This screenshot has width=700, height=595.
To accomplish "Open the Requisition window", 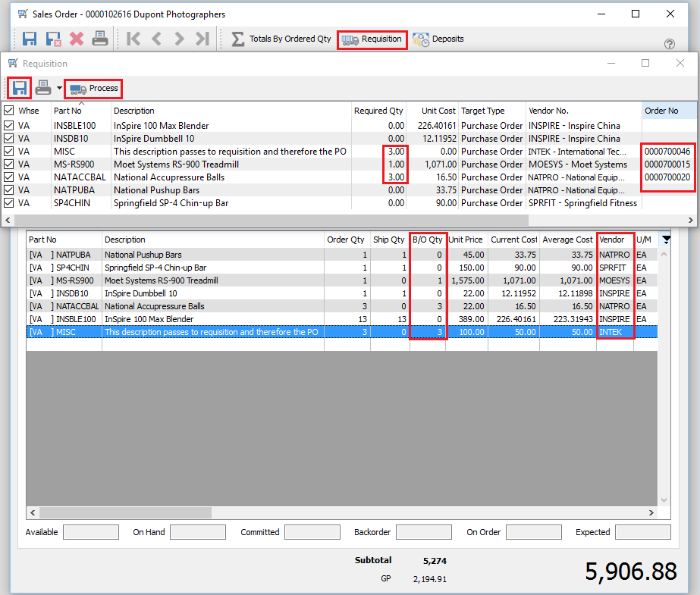I will coord(372,39).
